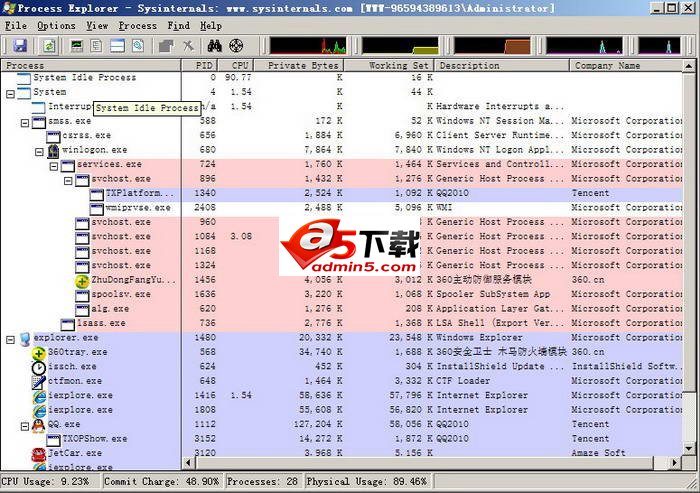Select the wmiprvse.exe process row

coord(342,208)
